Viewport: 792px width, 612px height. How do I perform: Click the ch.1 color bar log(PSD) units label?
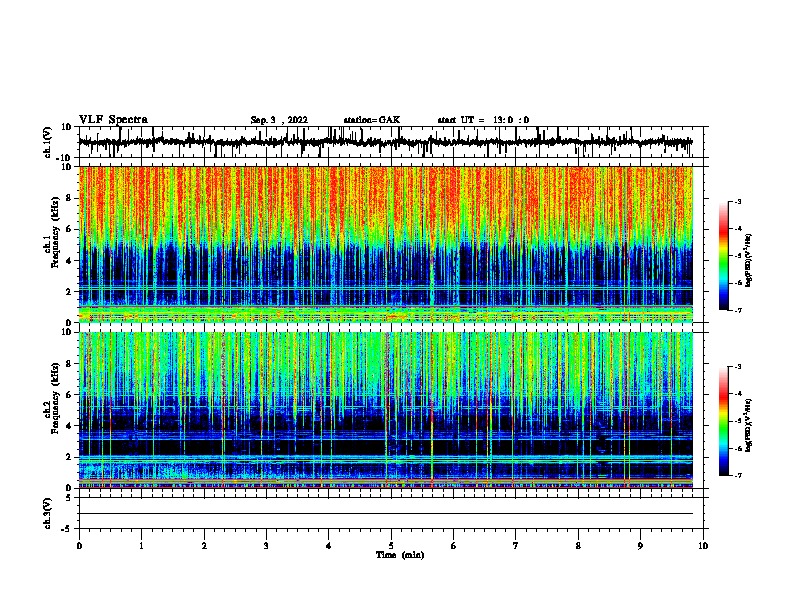(x=748, y=261)
